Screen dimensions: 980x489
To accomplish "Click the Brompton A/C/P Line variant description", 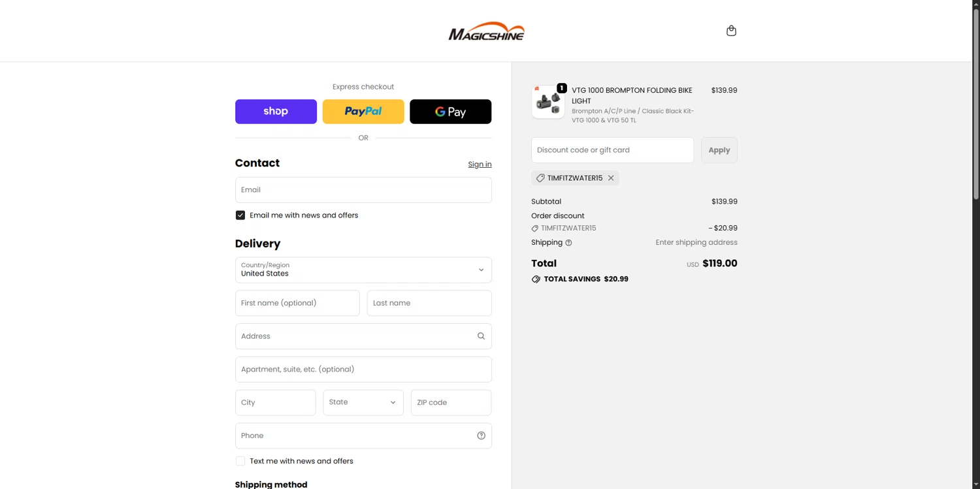I will tap(632, 116).
